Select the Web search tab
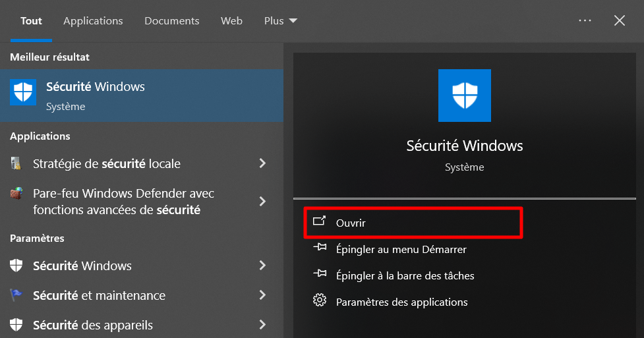The width and height of the screenshot is (644, 338). coord(231,21)
